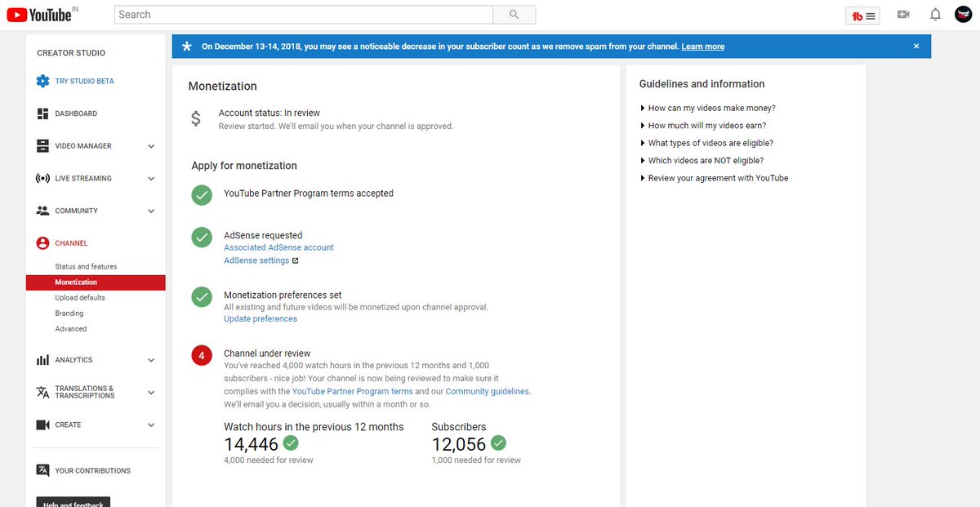Expand 'How can my videos make money?'
Viewport: 980px width, 507px height.
coord(707,108)
